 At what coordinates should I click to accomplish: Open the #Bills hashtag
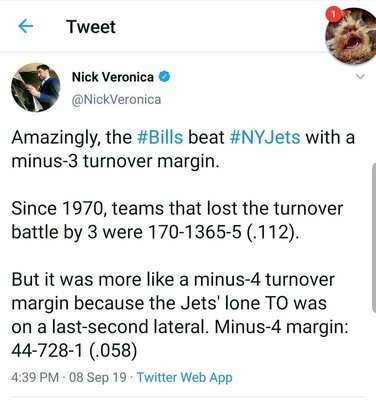click(160, 137)
